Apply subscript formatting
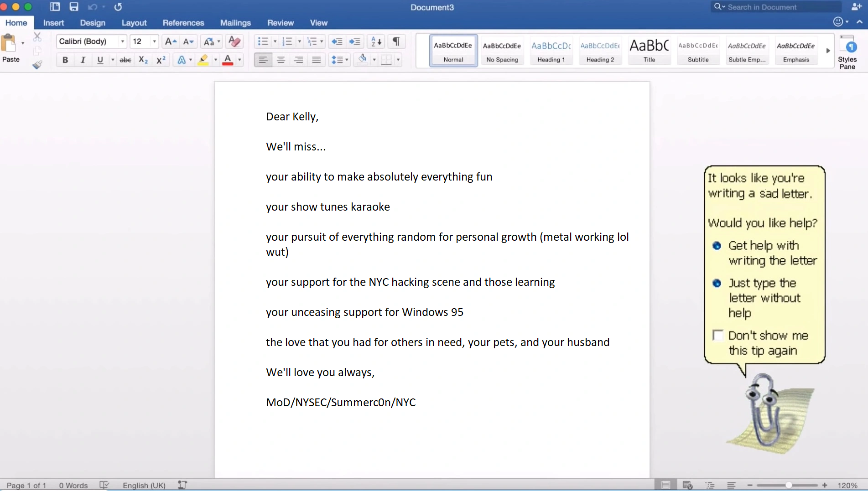The height and width of the screenshot is (491, 868). tap(143, 60)
